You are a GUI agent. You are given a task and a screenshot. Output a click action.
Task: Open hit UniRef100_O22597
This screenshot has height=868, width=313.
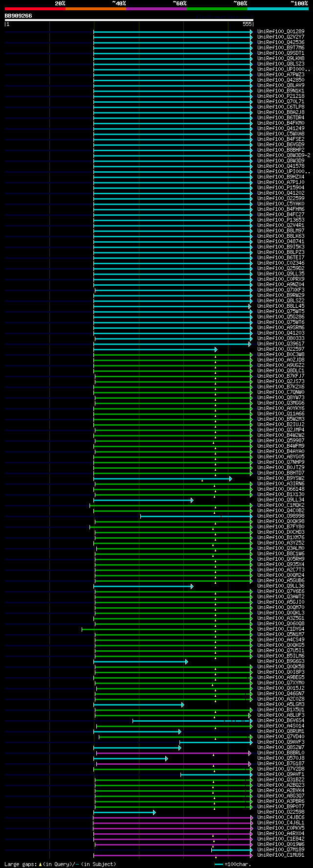click(281, 349)
